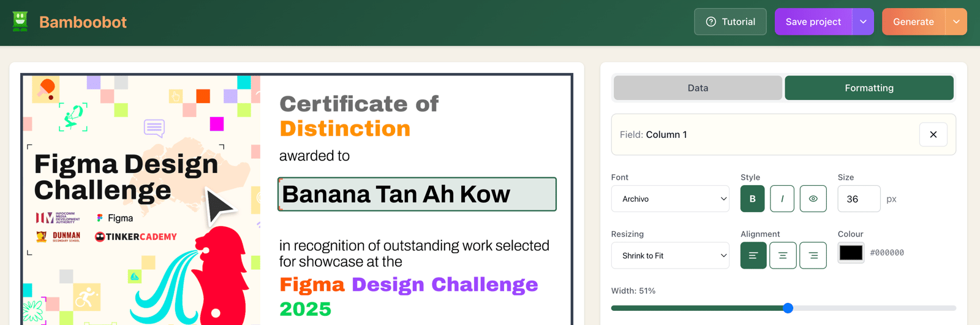The width and height of the screenshot is (980, 325).
Task: Switch to the Data tab
Action: (x=698, y=88)
